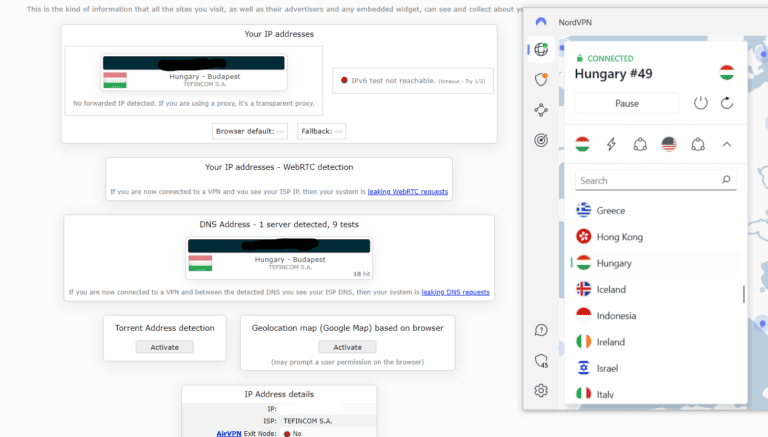Click first onion-shaped specialty server icon
Screen dimensions: 768x437
click(640, 144)
